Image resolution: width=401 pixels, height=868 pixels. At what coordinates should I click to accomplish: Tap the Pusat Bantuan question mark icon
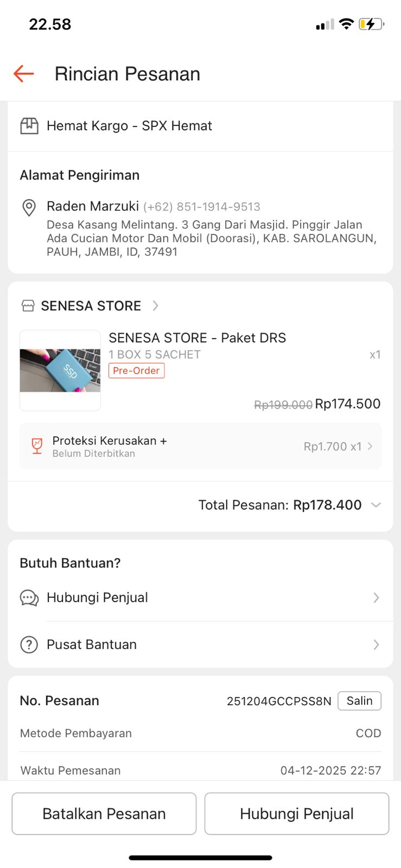pyautogui.click(x=29, y=644)
